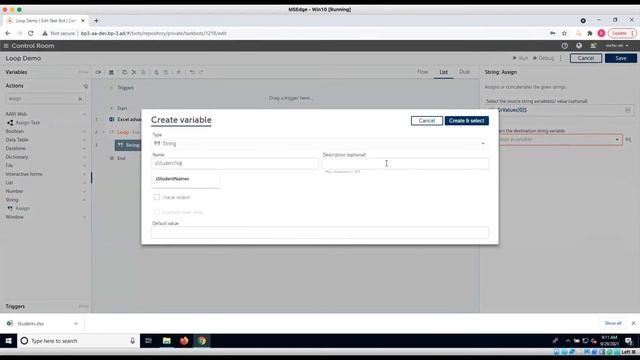This screenshot has height=360, width=640.
Task: Collapse the AARI Web action group
Action: (84, 114)
